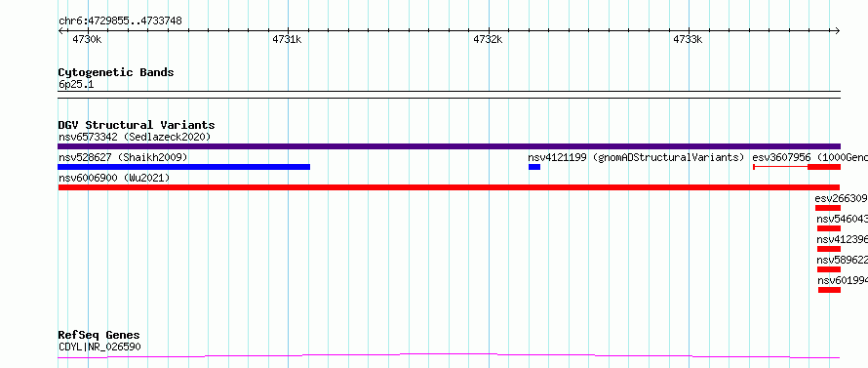Click the esv266309 variant label

841,198
